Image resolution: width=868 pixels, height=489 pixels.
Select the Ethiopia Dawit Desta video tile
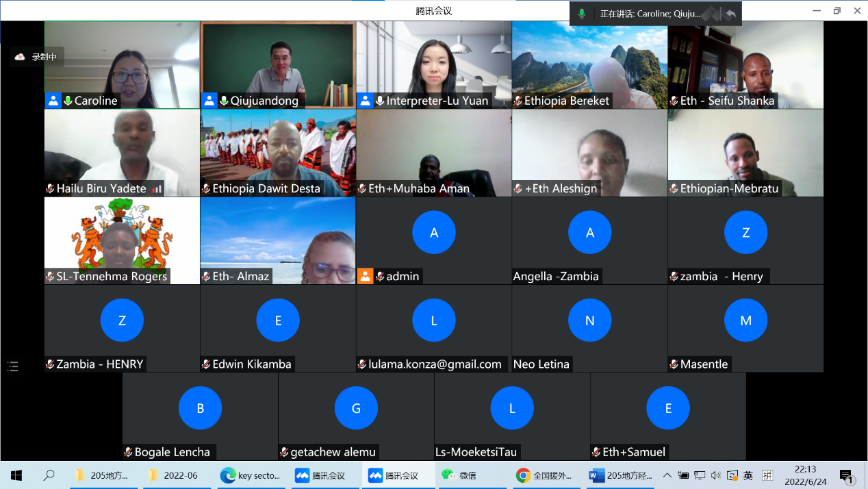(x=278, y=153)
